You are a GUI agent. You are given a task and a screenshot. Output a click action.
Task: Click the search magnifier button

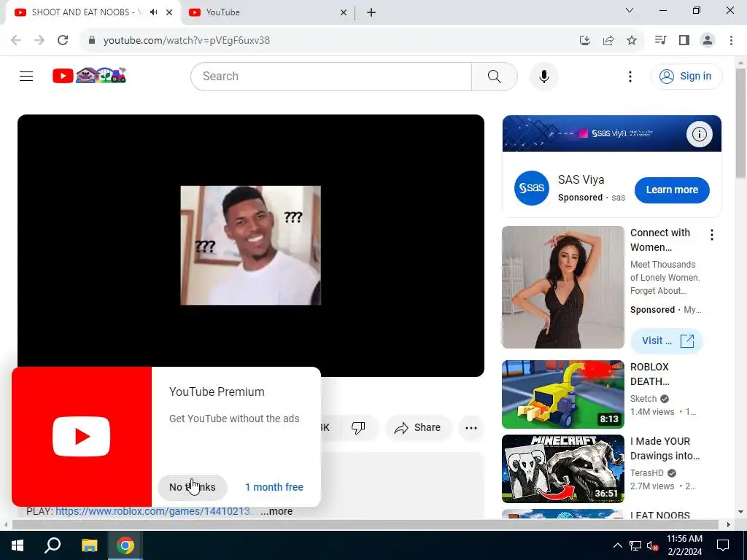(494, 76)
